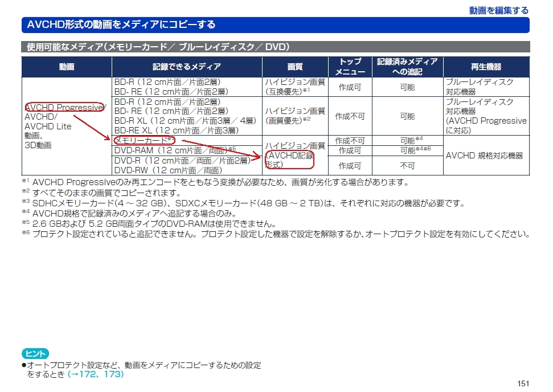Click the DVD-R (12 cm片面/両面/片面2層) row
The width and height of the screenshot is (553, 392).
[x=183, y=161]
